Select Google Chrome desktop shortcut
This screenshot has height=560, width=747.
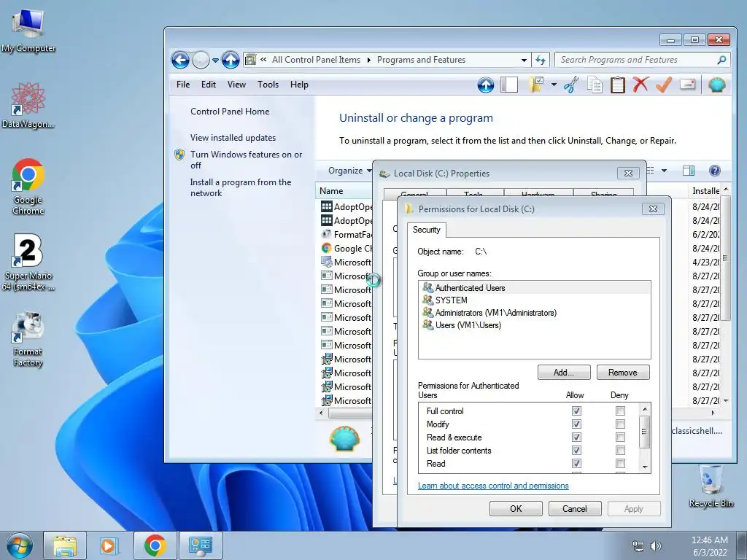point(28,187)
